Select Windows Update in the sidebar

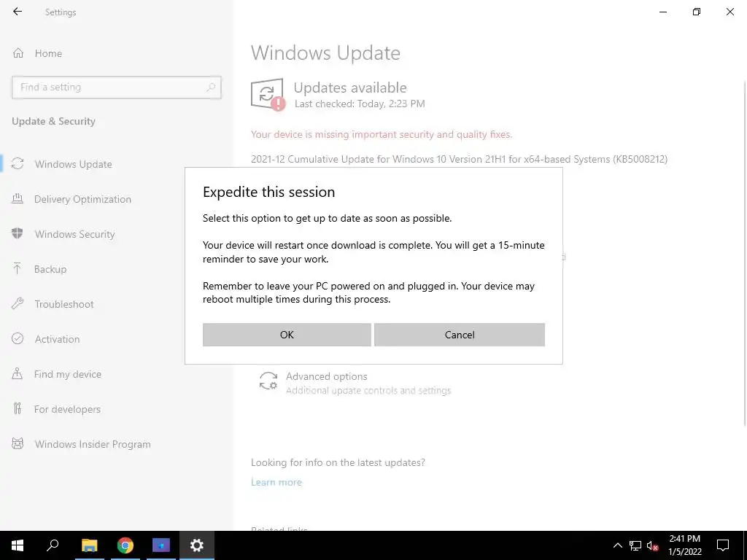tap(74, 164)
